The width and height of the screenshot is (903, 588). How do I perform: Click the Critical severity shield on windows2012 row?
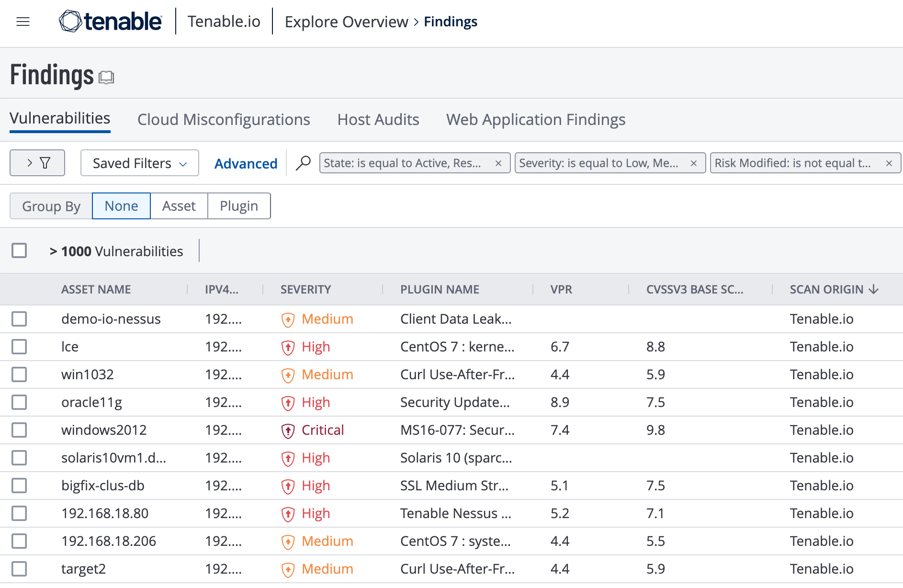tap(288, 430)
